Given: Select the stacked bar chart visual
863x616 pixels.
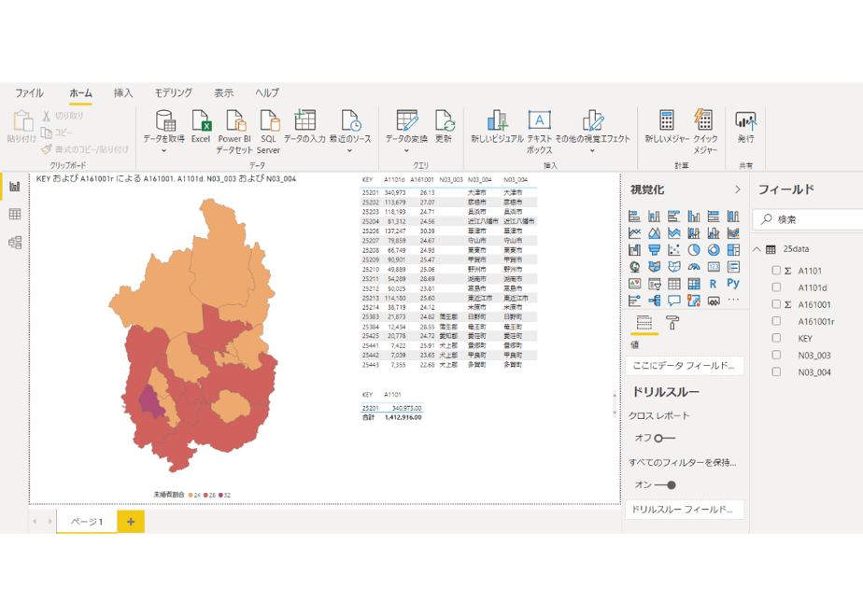Looking at the screenshot, I should click(x=634, y=217).
